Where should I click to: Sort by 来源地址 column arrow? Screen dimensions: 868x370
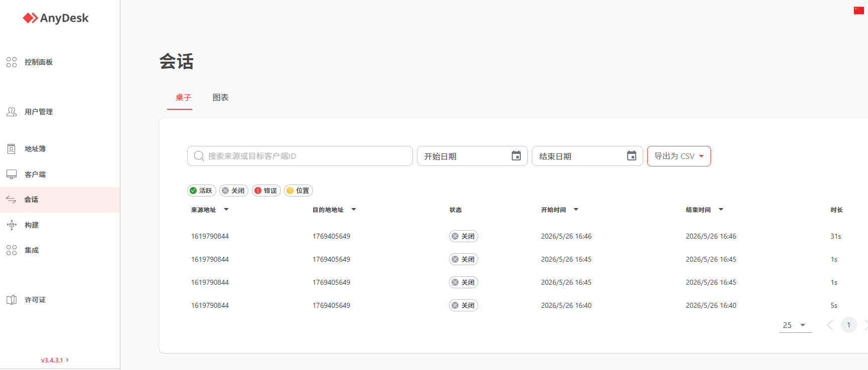click(x=226, y=210)
